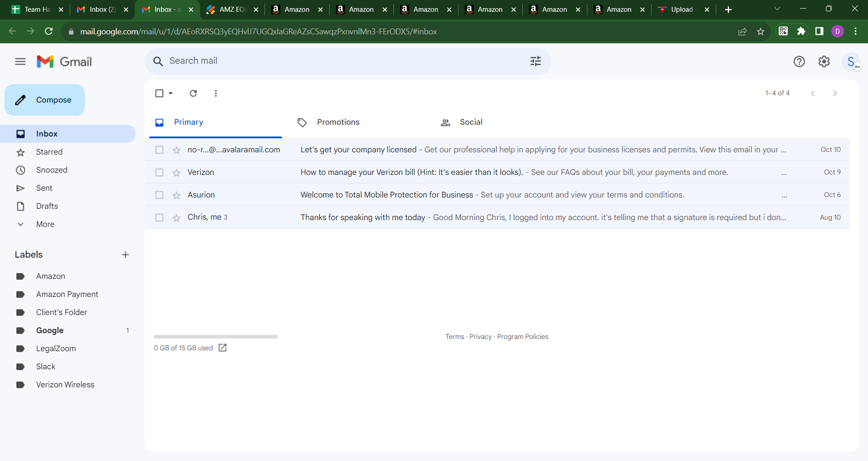868x461 pixels.
Task: Click the Compose button
Action: point(45,100)
